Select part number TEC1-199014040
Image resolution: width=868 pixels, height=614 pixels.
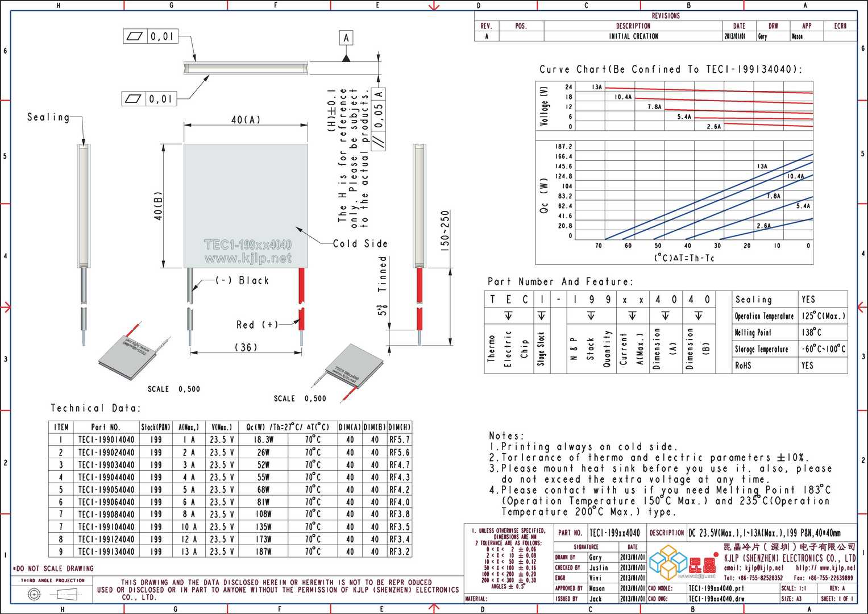point(106,439)
